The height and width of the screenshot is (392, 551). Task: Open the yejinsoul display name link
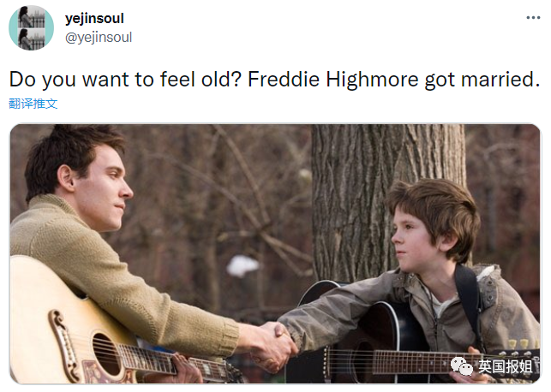[x=94, y=18]
